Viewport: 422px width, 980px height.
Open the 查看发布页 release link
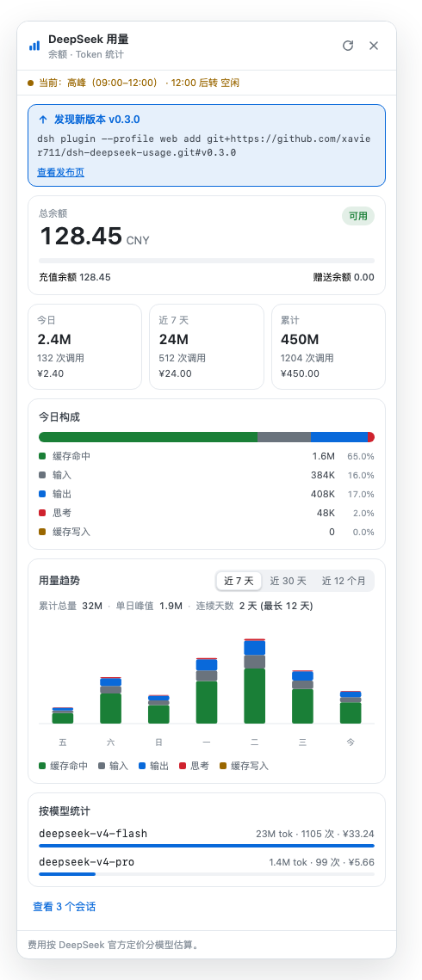[x=60, y=172]
